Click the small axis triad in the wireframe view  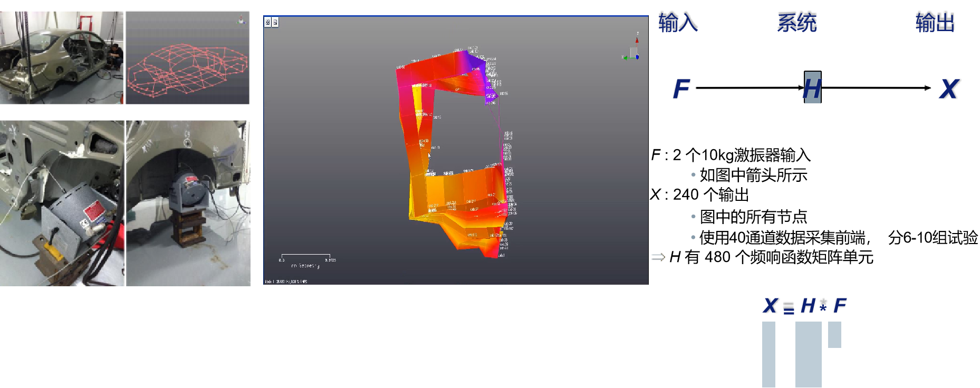(x=241, y=20)
